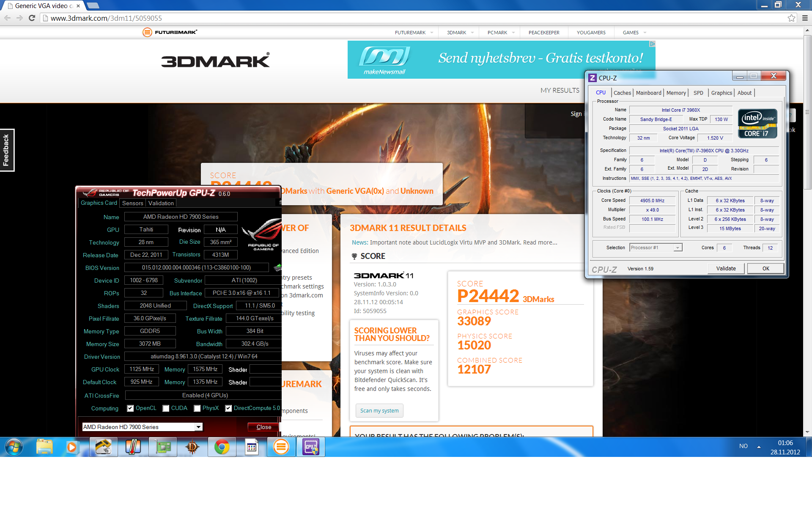Click the GPU-Z BIOS save chip icon
The image size is (812, 506).
(x=277, y=267)
